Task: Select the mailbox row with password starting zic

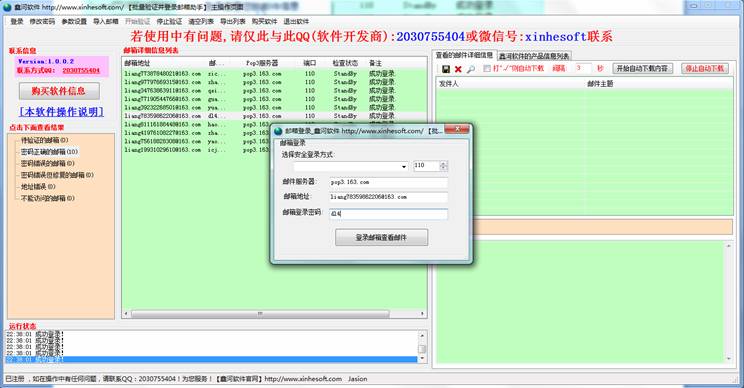Action: 274,74
